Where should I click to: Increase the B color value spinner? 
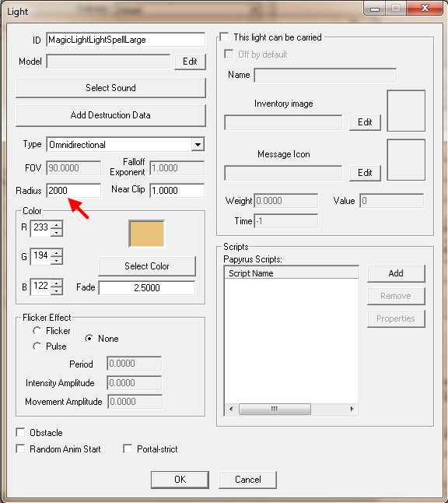57,283
